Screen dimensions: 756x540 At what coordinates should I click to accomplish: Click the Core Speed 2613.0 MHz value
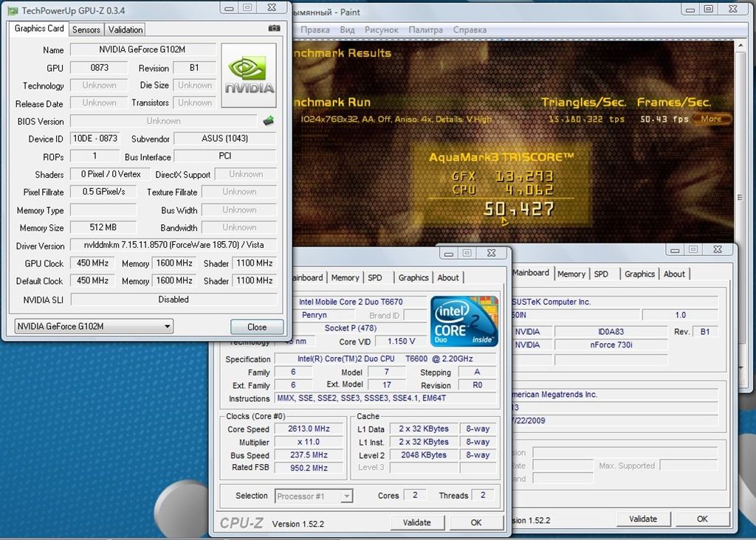[309, 429]
